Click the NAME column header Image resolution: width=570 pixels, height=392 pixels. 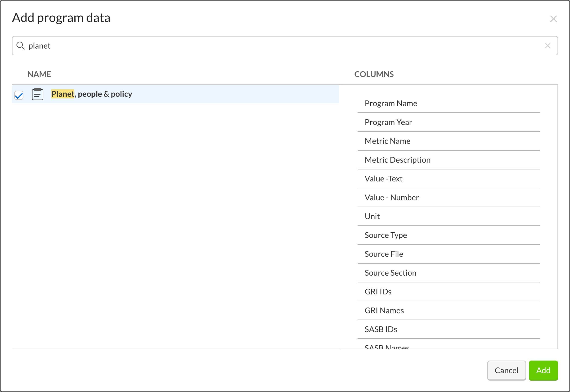[39, 74]
